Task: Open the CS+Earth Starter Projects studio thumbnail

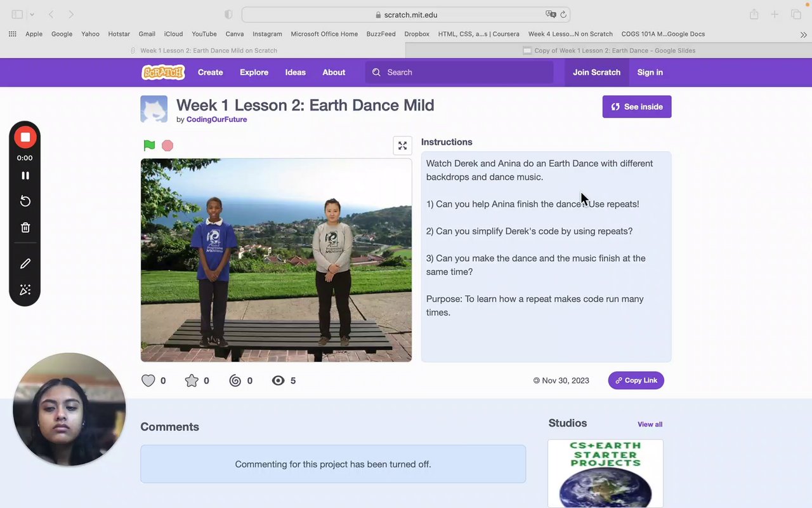Action: point(605,474)
